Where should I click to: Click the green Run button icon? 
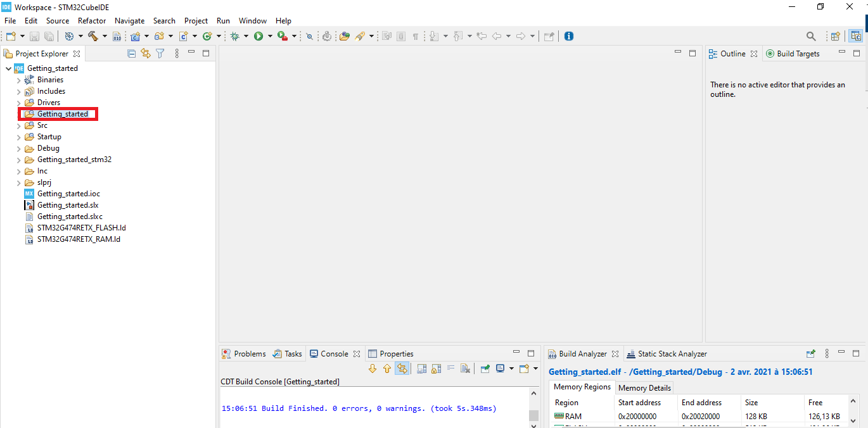tap(258, 36)
